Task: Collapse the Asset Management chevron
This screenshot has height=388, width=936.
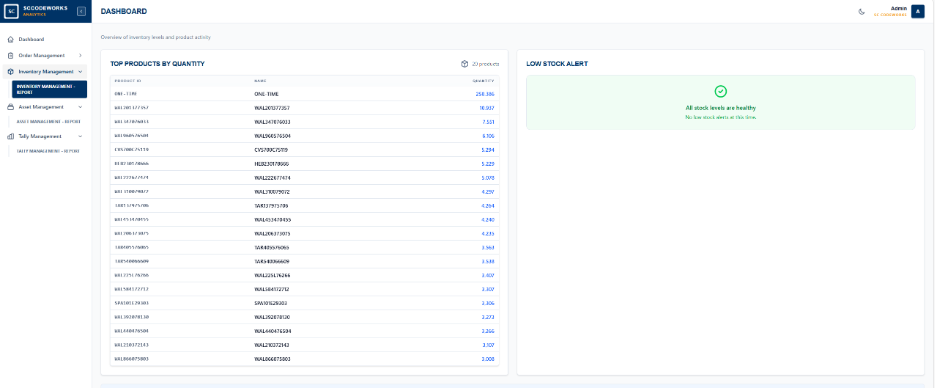Action: 80,107
